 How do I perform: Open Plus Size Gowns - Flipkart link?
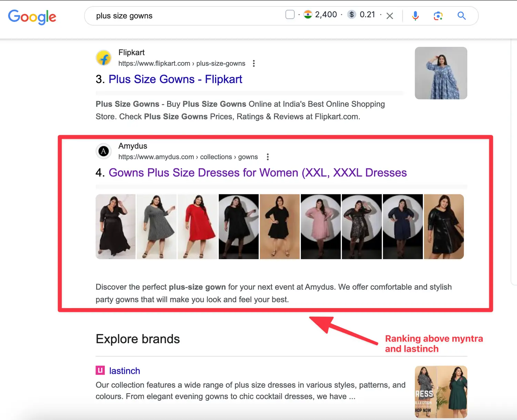(175, 79)
